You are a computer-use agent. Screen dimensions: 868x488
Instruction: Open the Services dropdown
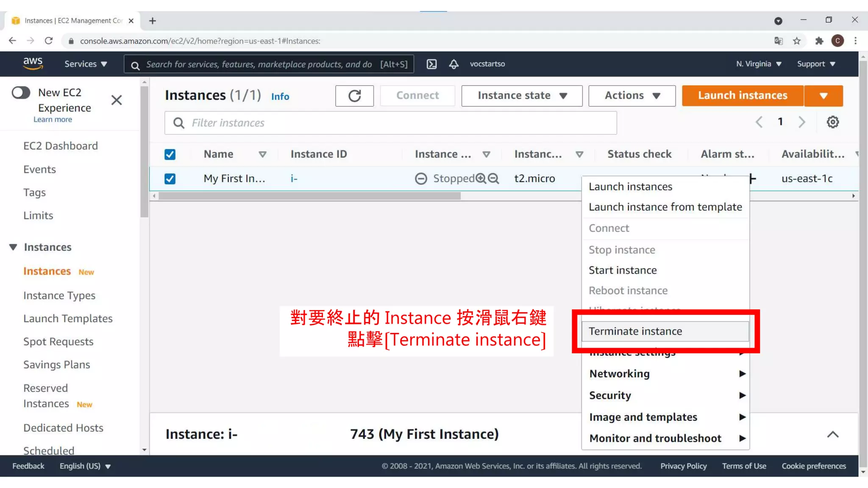(86, 64)
